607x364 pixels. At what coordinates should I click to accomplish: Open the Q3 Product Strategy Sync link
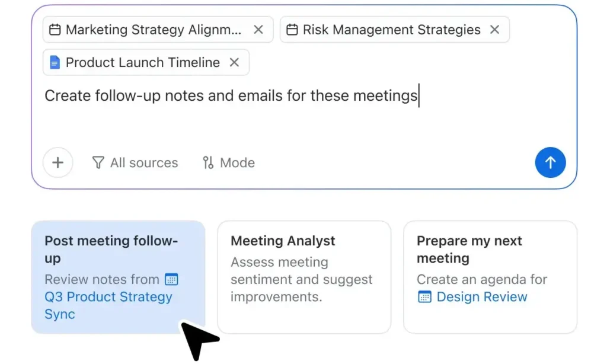coord(108,297)
